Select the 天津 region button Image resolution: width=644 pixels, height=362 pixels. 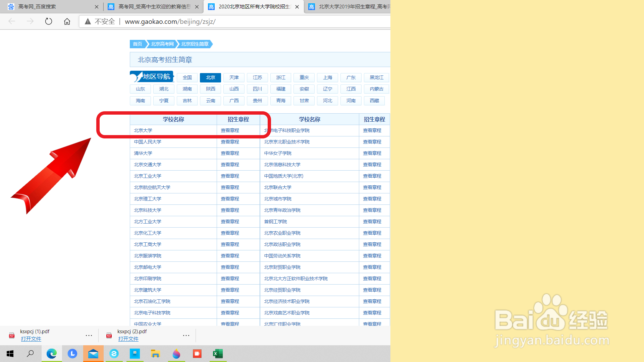coord(234,77)
